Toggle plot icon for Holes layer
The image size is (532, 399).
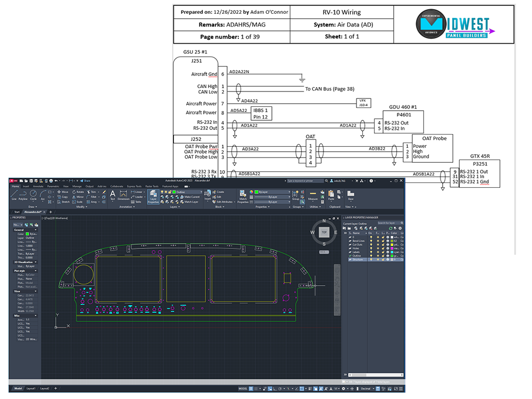(388, 248)
